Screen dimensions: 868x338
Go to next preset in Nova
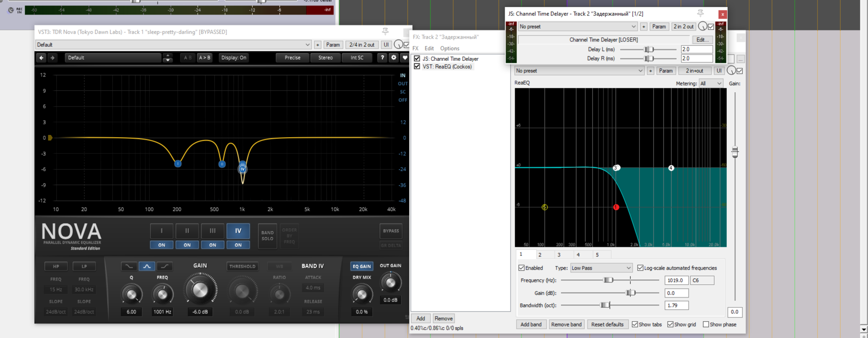(52, 58)
